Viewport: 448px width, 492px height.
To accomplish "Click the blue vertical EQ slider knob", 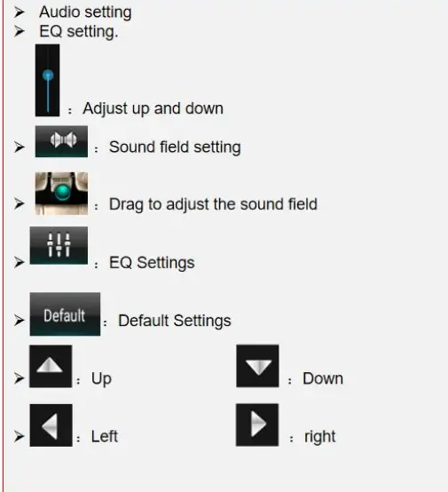I will click(48, 75).
